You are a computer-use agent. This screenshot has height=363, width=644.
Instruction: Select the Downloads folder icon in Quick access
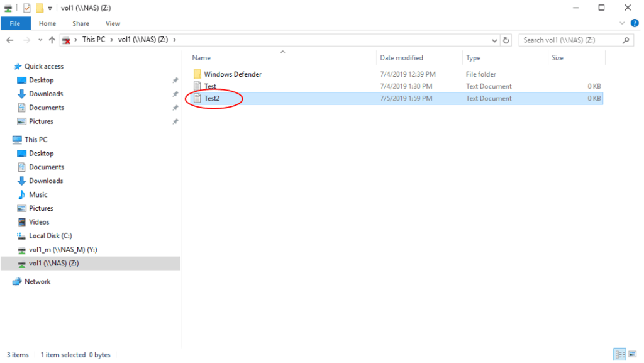tap(22, 93)
